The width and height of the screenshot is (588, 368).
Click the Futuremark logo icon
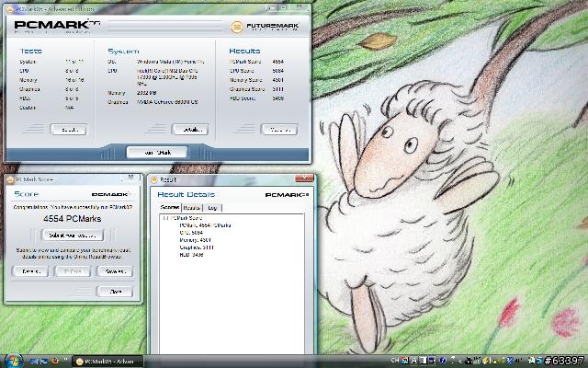tap(237, 27)
